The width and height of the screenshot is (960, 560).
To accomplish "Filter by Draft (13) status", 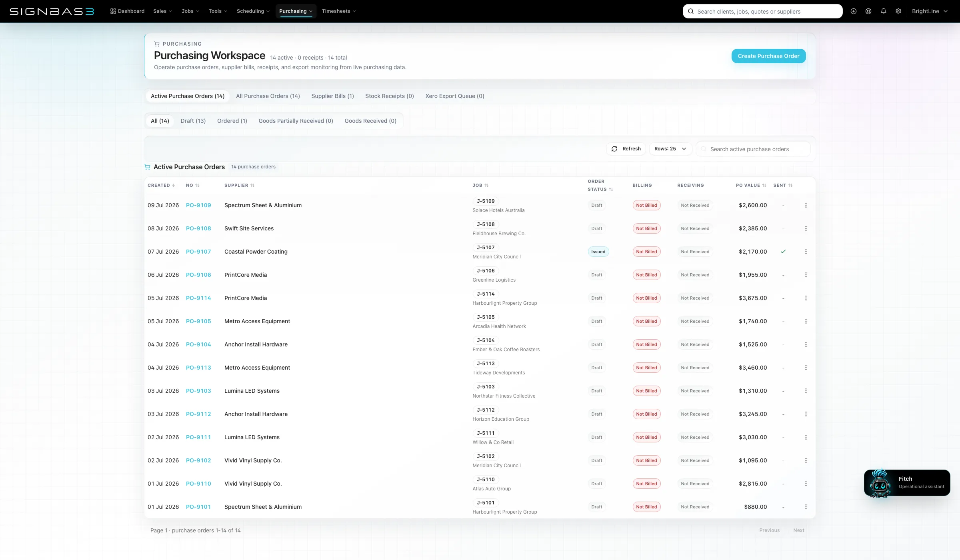I will pos(193,121).
